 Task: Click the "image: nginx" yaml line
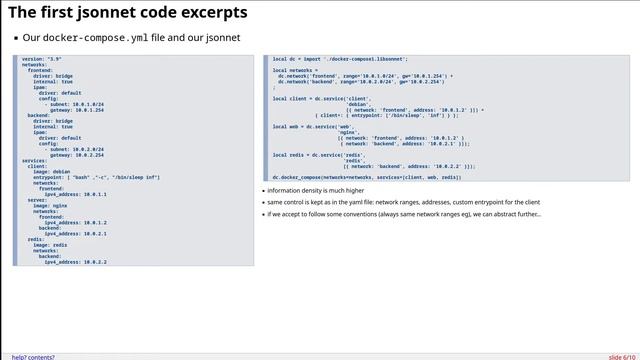click(x=50, y=206)
